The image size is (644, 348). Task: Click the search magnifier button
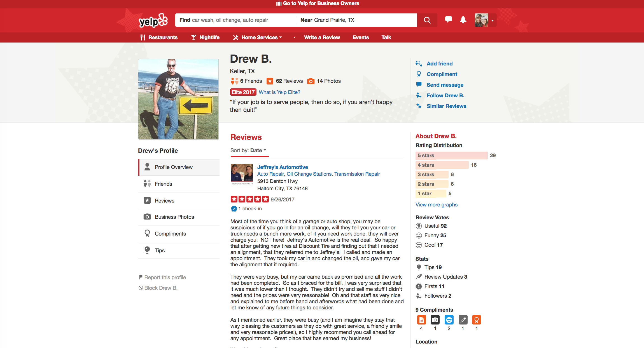427,20
